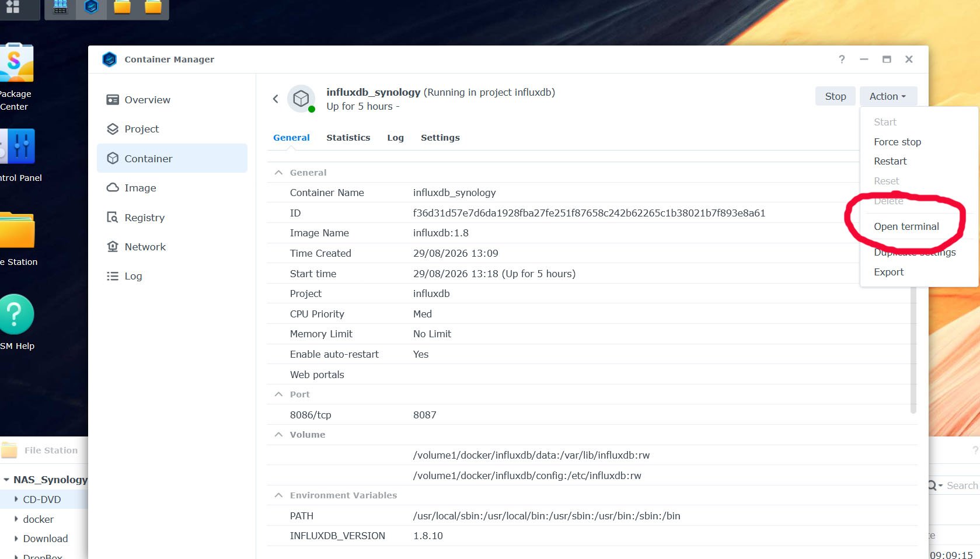Go back with the left chevron arrow
The image size is (980, 559).
pyautogui.click(x=275, y=99)
